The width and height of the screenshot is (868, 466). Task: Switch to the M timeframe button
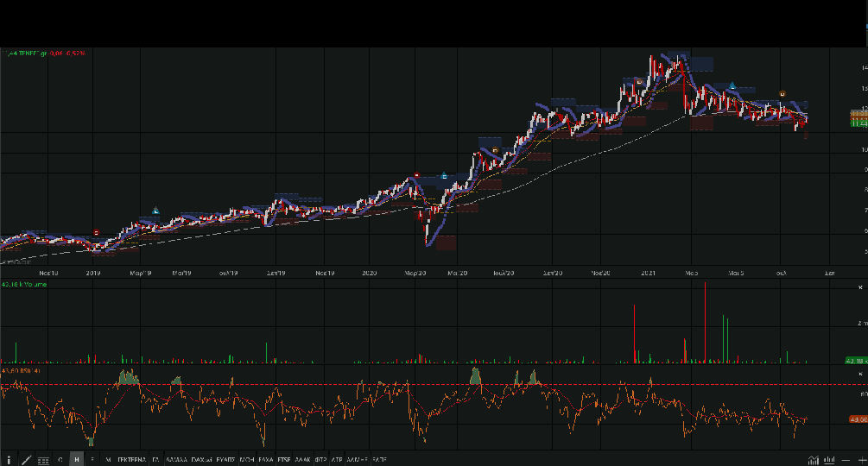tap(108, 460)
